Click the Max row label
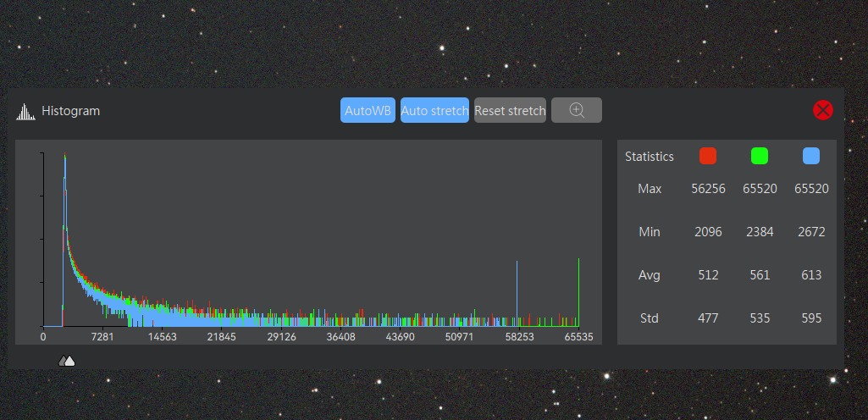Screen dimensions: 868x420 (x=650, y=189)
